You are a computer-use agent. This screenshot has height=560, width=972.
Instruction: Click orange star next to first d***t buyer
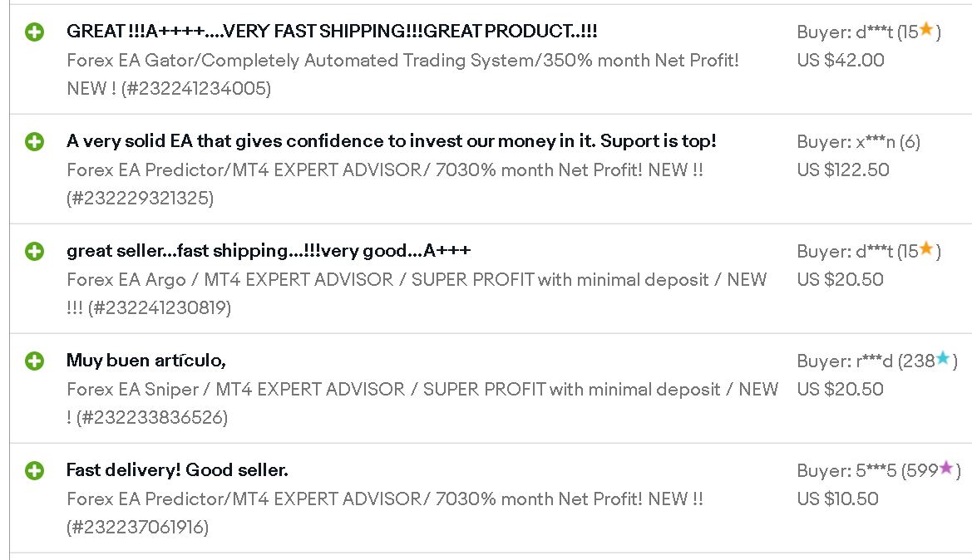coord(926,29)
